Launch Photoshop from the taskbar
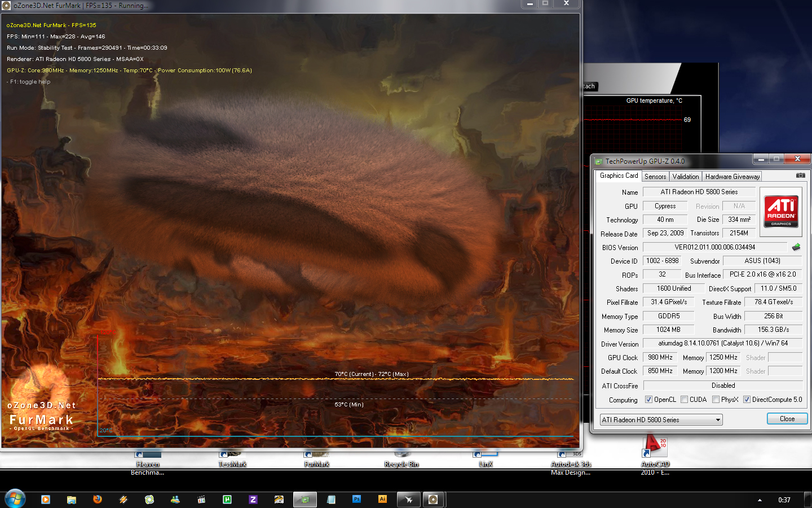Screen dimensions: 812x508 pos(357,499)
